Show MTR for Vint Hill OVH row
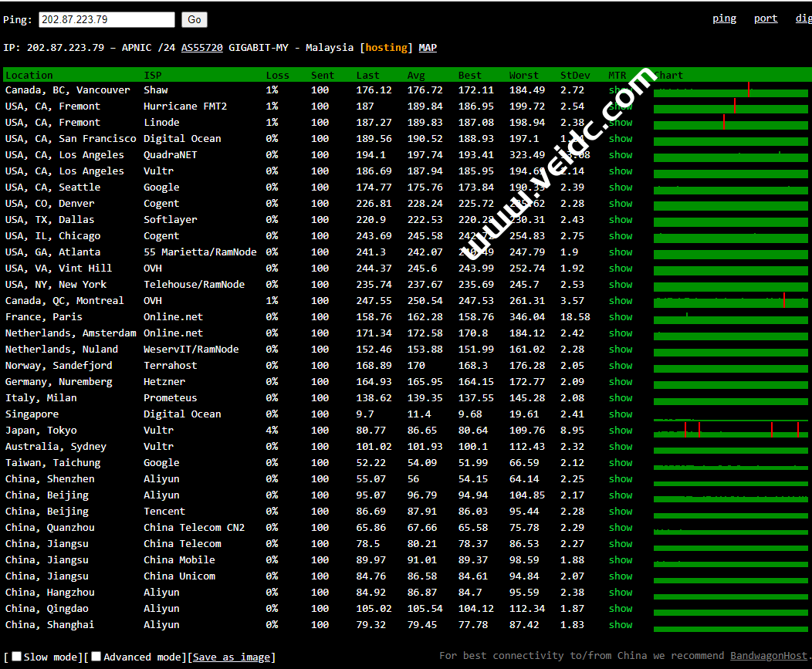Viewport: 812px width, 669px height. point(621,269)
